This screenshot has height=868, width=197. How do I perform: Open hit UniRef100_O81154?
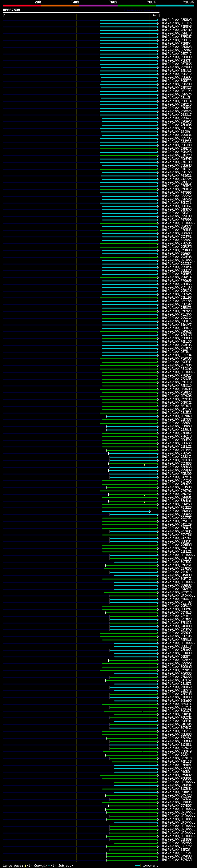click(x=177, y=98)
